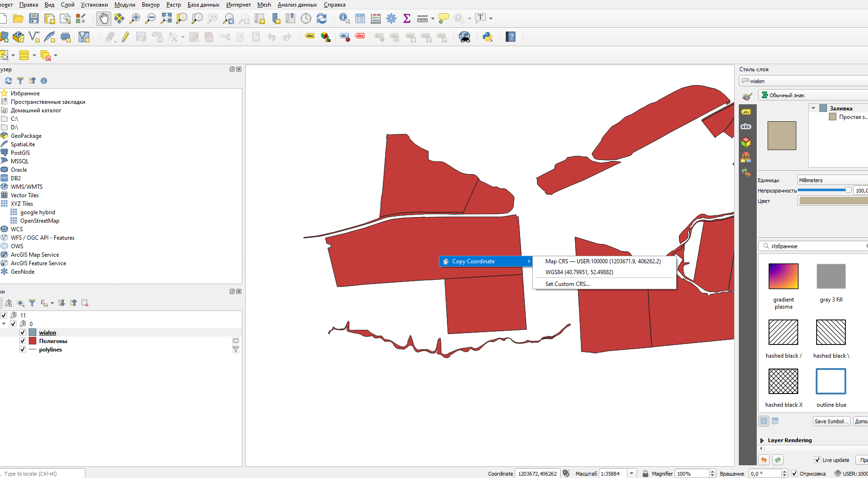The height and width of the screenshot is (478, 868).
Task: Click the Statistical Summary sigma icon
Action: [406, 18]
